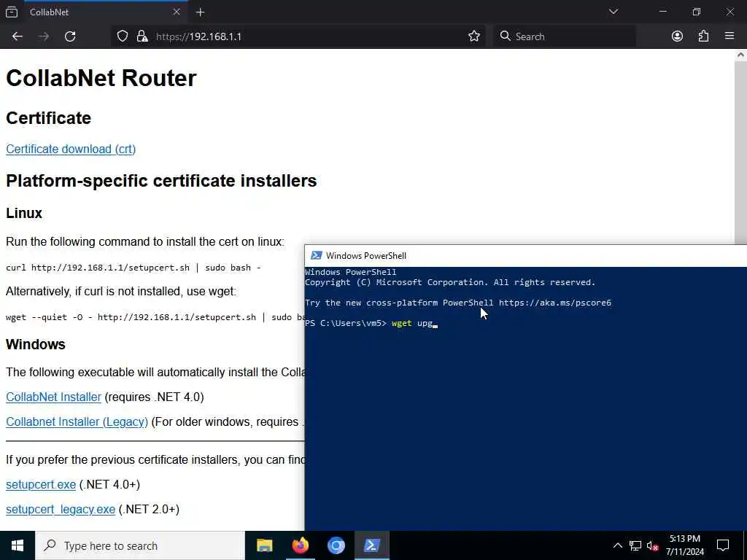Image resolution: width=747 pixels, height=560 pixels.
Task: Open the tracking protection shield icon
Action: pos(123,36)
